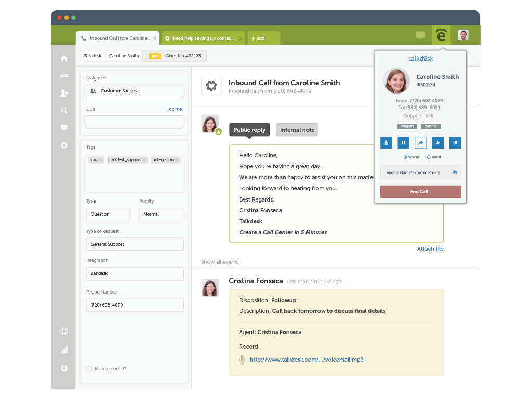Click the microphone icon beside voicemail link

[x=242, y=360]
